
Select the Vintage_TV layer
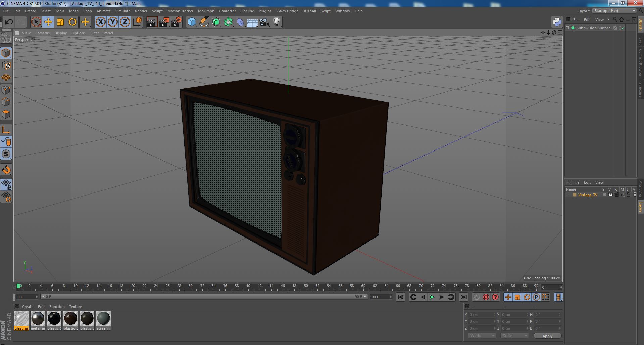pyautogui.click(x=588, y=195)
